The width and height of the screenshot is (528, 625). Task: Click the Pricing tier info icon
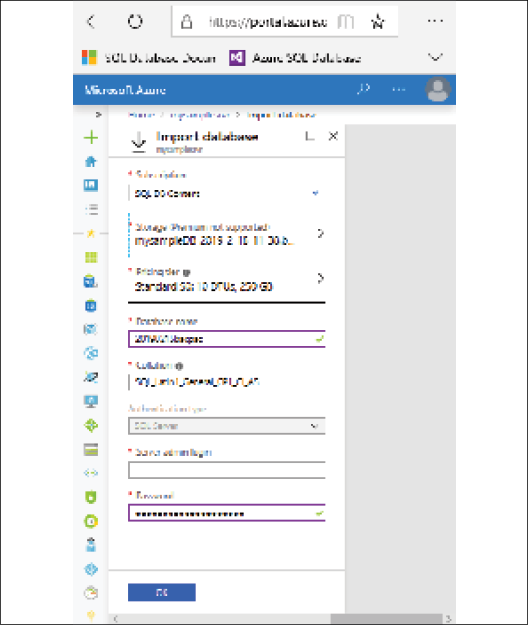click(x=186, y=273)
